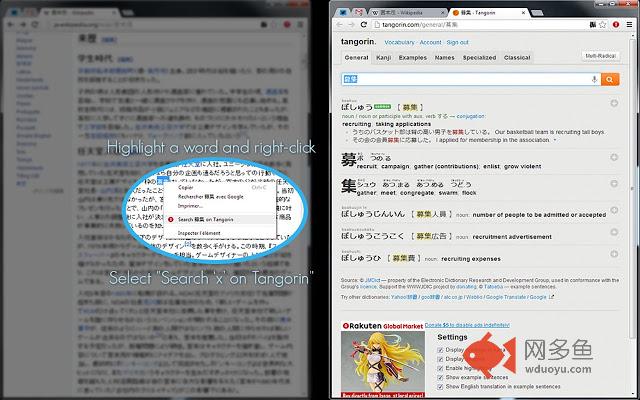Click the tangorin logo text
The image size is (640, 400).
click(x=358, y=42)
